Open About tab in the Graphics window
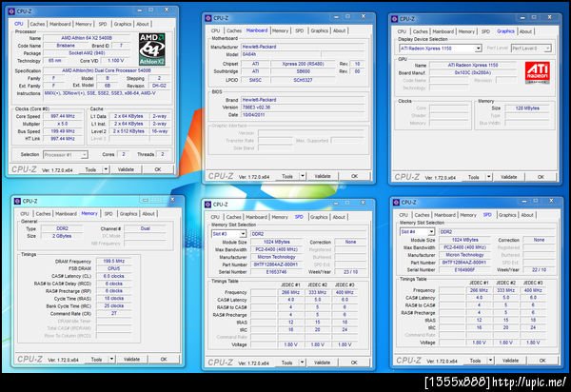The image size is (571, 392). (x=525, y=31)
